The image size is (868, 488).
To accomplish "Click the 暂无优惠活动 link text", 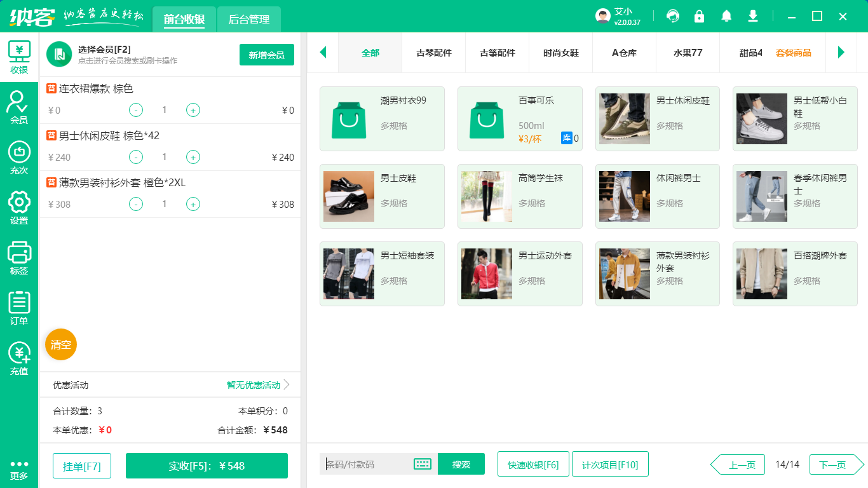I will click(x=254, y=385).
